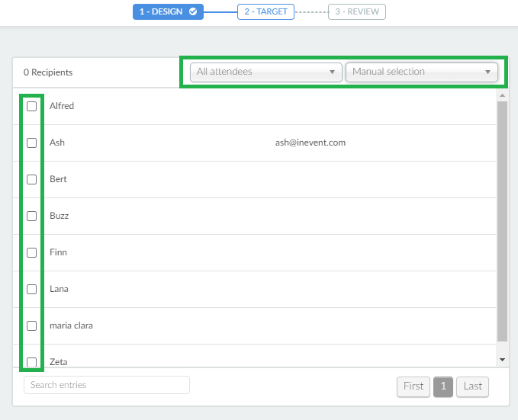Jump to the 3 - REVIEW step
Viewport: 518px width, 420px height.
357,12
